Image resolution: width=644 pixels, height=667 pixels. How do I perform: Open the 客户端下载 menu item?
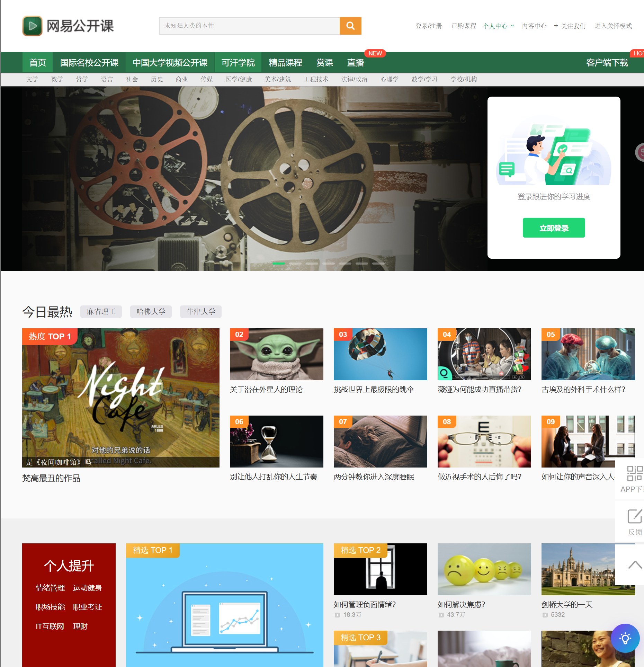pos(607,63)
